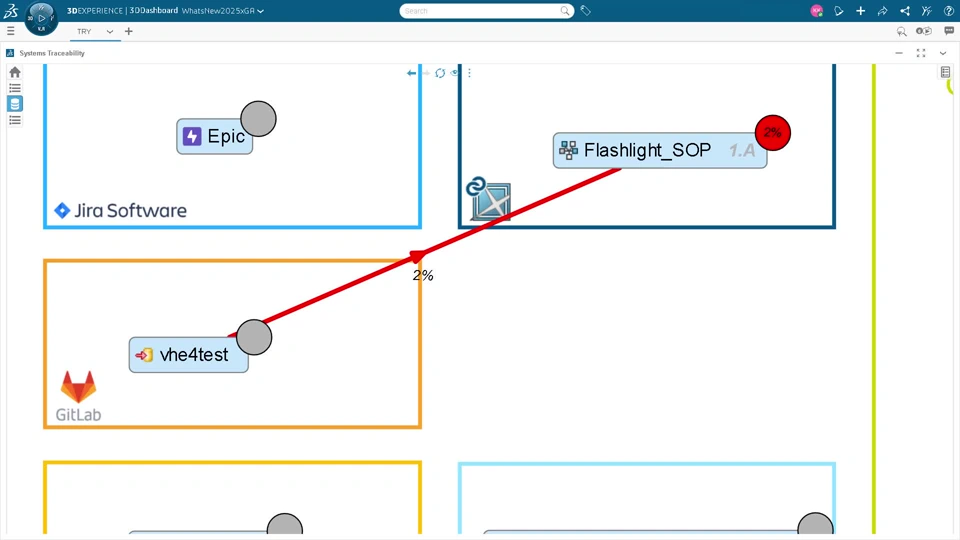The image size is (960, 540).
Task: Open the chat messages icon
Action: pos(949,31)
